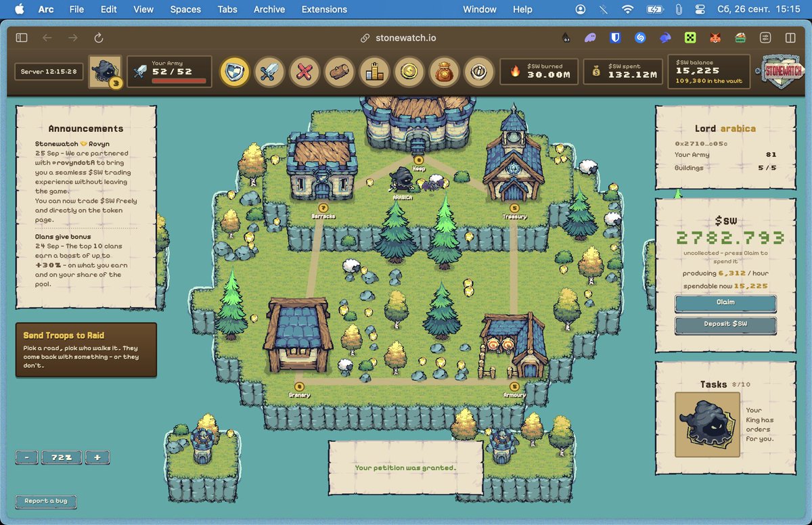Open the Wi-Fi status menu
The height and width of the screenshot is (525, 812).
tap(628, 9)
